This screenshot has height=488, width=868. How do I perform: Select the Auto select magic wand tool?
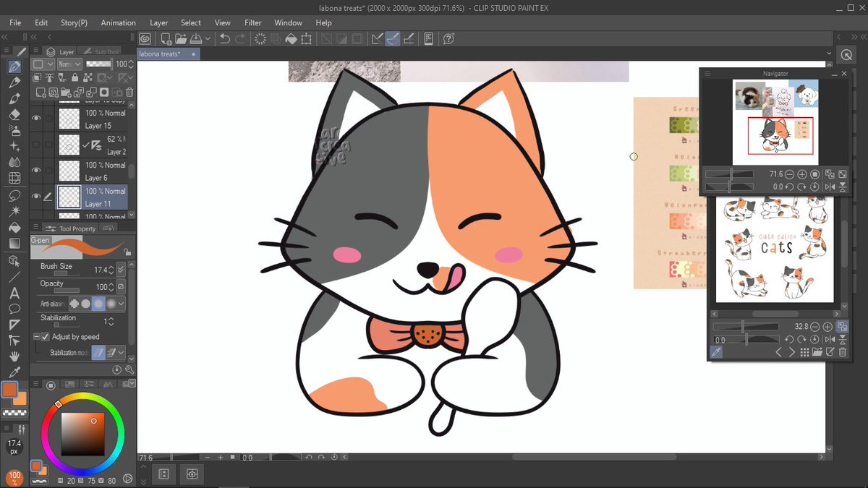tap(14, 211)
